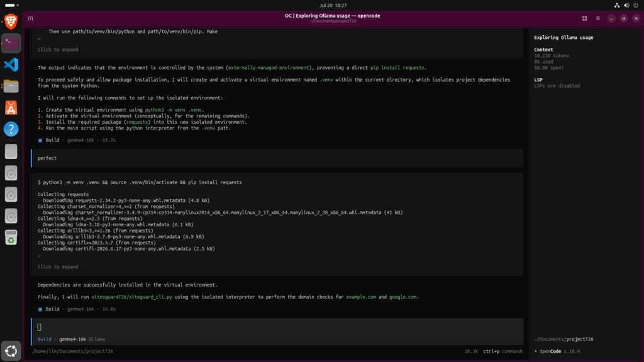644x362 pixels.
Task: Open the example.com link text
Action: 361,297
